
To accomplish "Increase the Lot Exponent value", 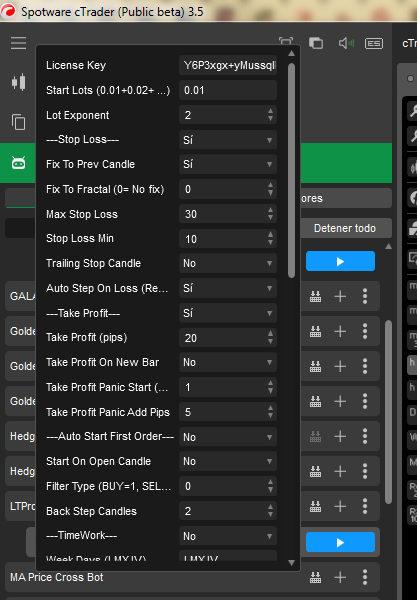I will (270, 111).
